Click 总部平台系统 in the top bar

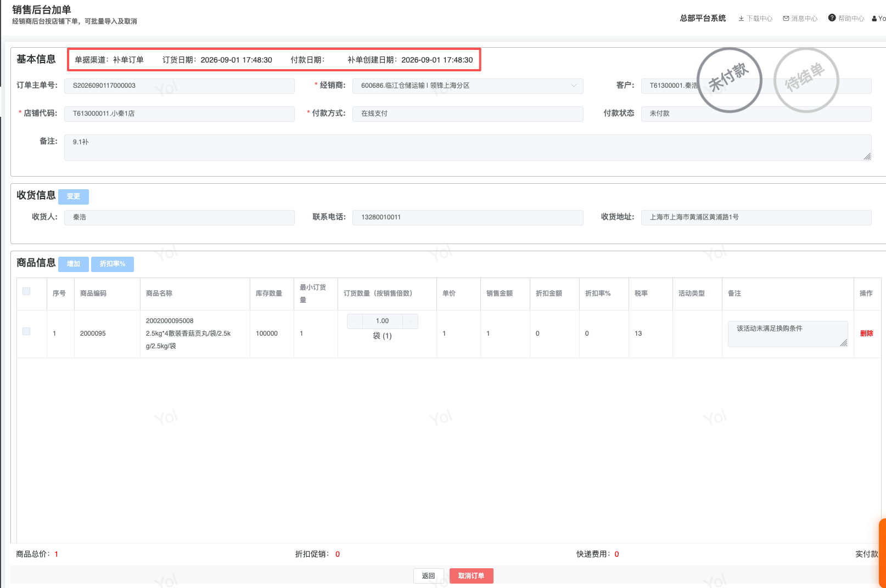[703, 18]
